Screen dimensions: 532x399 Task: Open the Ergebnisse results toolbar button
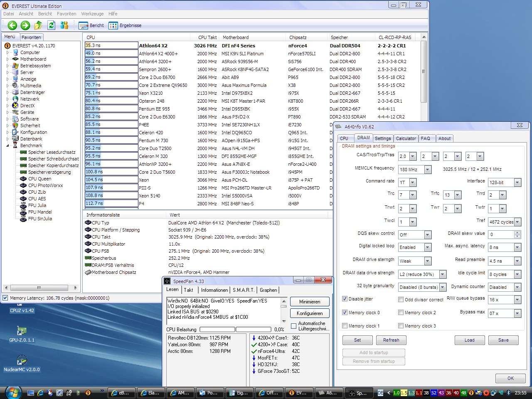coord(125,25)
